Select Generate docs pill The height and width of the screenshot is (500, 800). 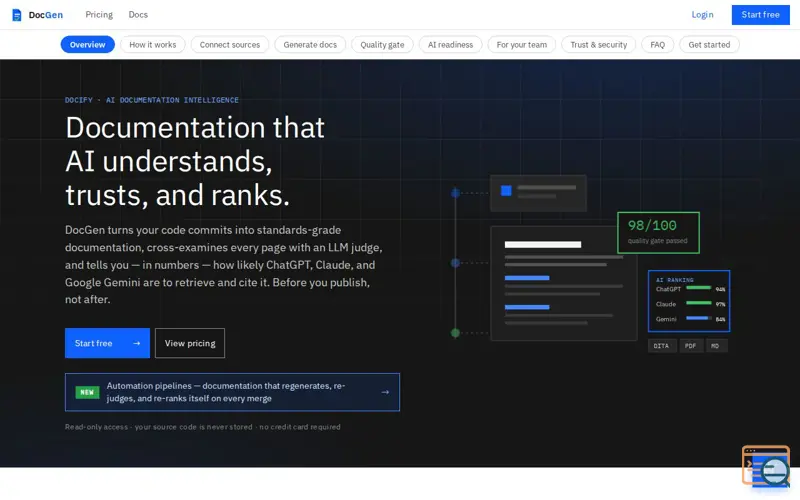(x=310, y=44)
